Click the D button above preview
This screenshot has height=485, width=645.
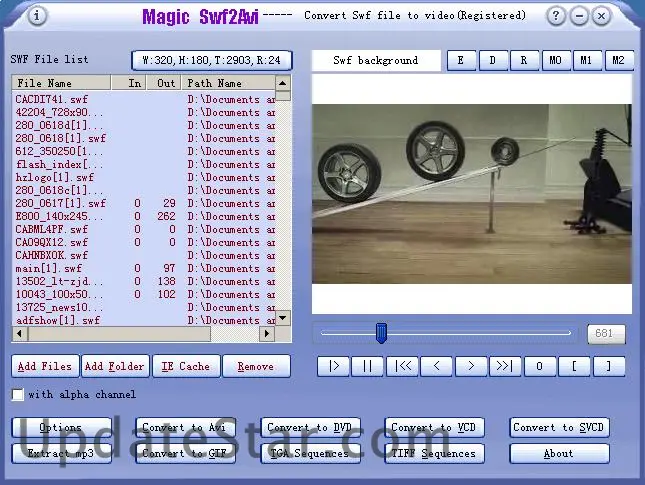point(493,60)
